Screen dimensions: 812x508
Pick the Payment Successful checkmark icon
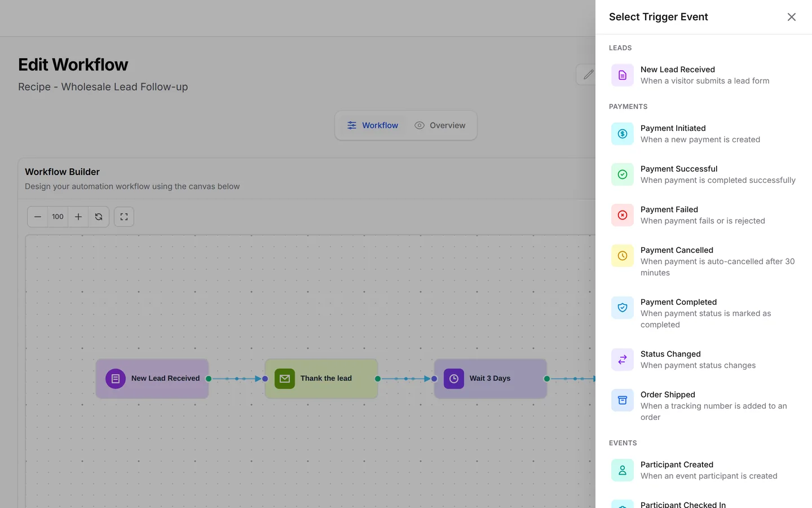623,174
